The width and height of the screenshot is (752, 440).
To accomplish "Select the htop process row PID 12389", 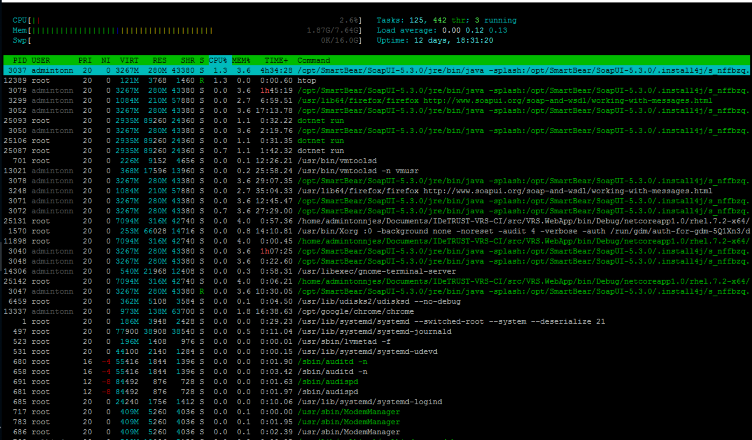I will coord(376,81).
